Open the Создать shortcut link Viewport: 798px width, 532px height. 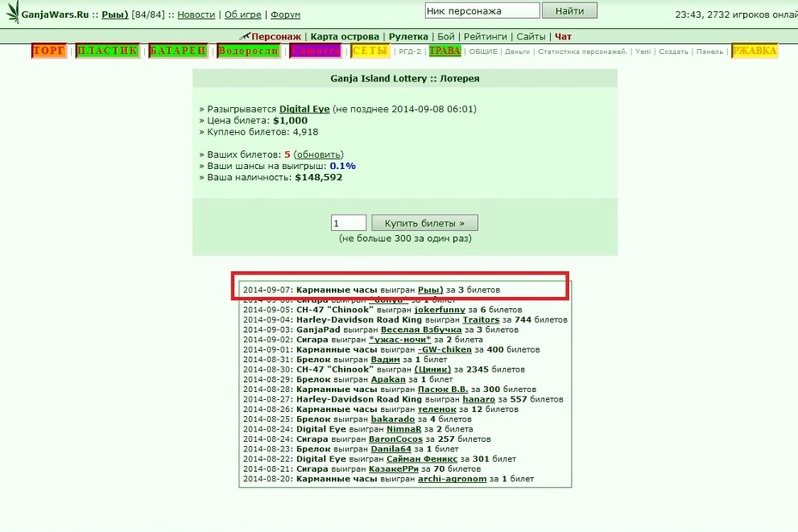tap(674, 51)
